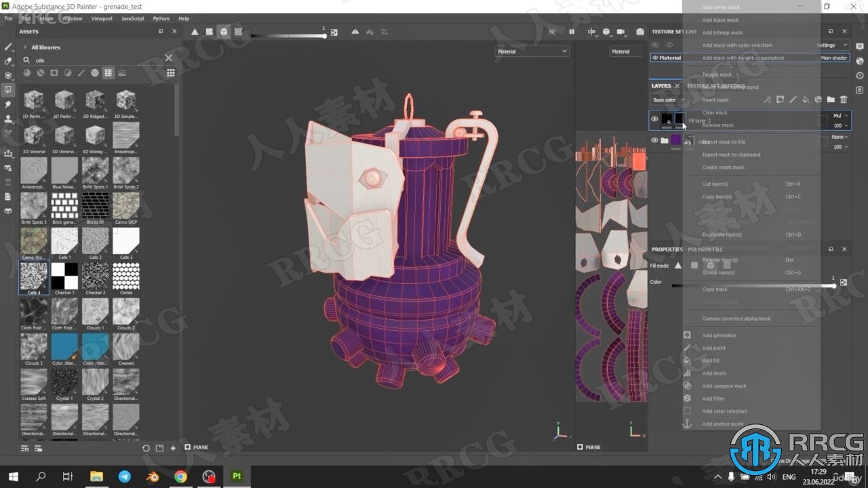Choose Add anchor point in context menu
Viewport: 868px width, 488px height.
[x=723, y=424]
